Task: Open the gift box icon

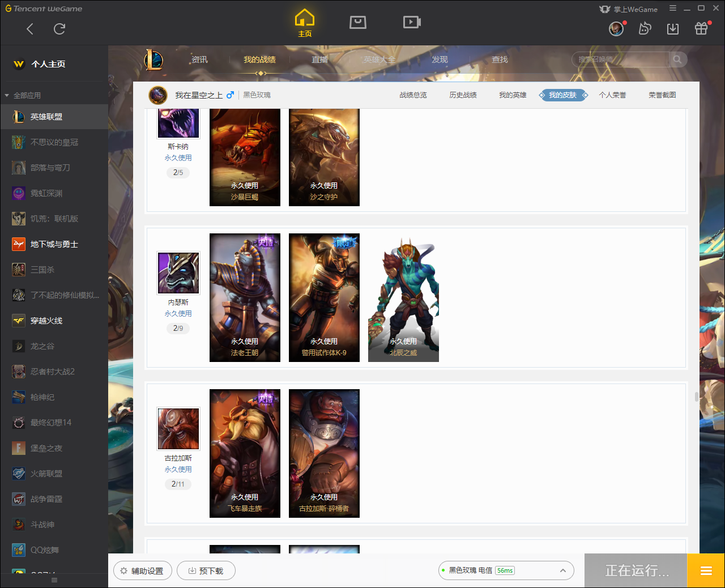Action: (x=701, y=28)
